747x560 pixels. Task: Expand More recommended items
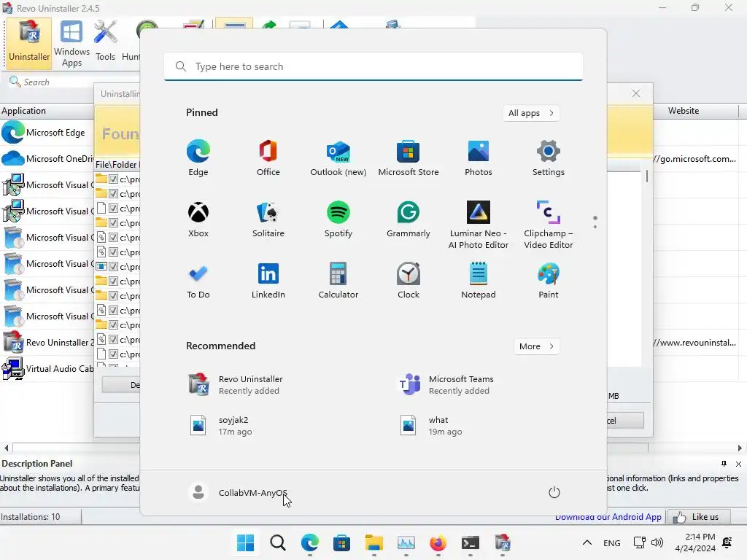pos(536,346)
